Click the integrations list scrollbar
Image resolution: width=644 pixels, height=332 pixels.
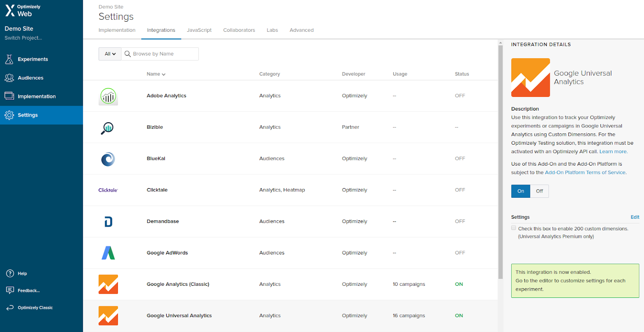[500, 162]
